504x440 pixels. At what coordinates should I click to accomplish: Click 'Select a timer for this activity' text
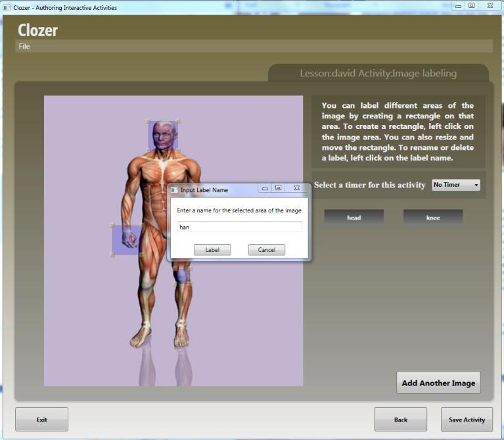point(370,185)
